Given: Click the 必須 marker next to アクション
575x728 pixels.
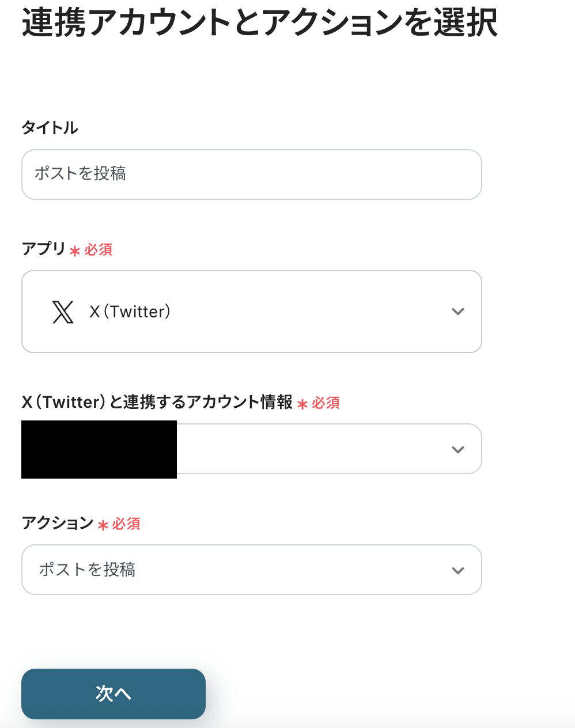Looking at the screenshot, I should (126, 524).
